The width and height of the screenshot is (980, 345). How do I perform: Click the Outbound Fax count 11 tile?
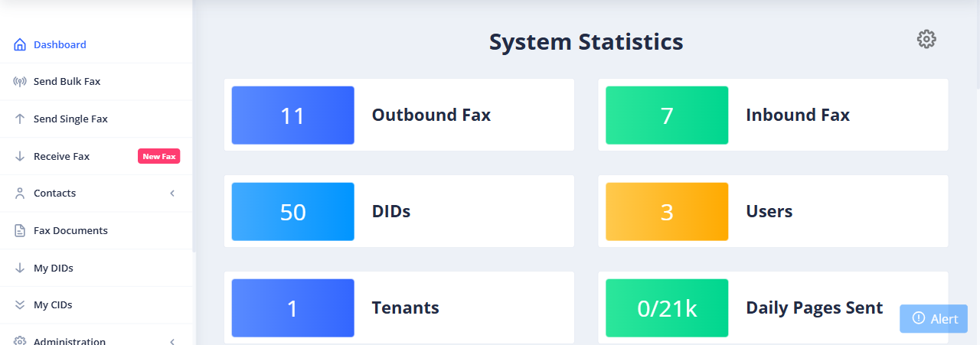click(292, 116)
